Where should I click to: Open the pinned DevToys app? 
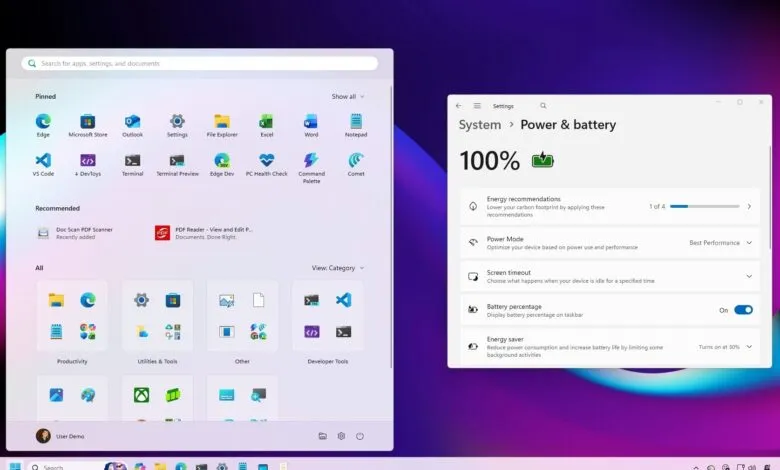88,165
